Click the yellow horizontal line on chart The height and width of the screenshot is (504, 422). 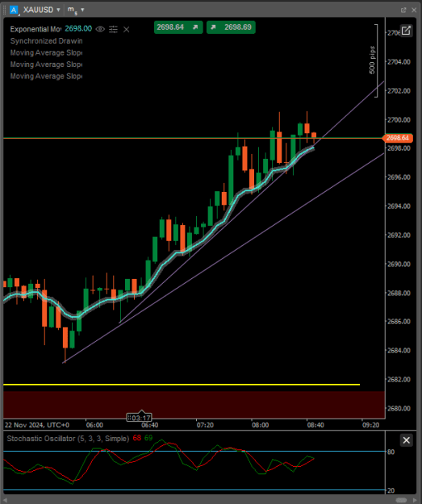[182, 385]
